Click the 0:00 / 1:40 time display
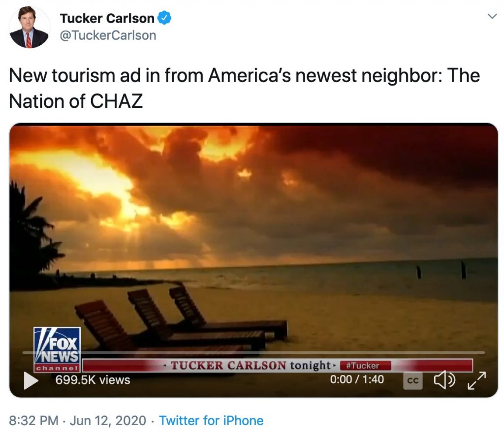This screenshot has width=504, height=435. click(357, 379)
